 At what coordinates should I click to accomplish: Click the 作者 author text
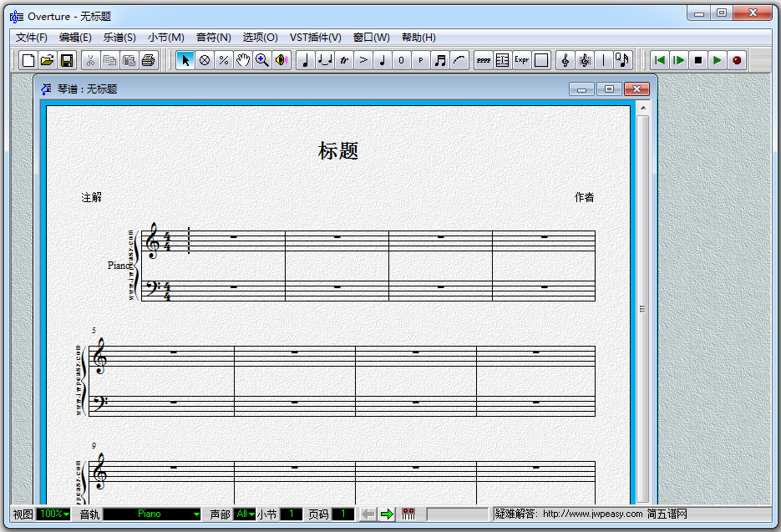(x=584, y=197)
